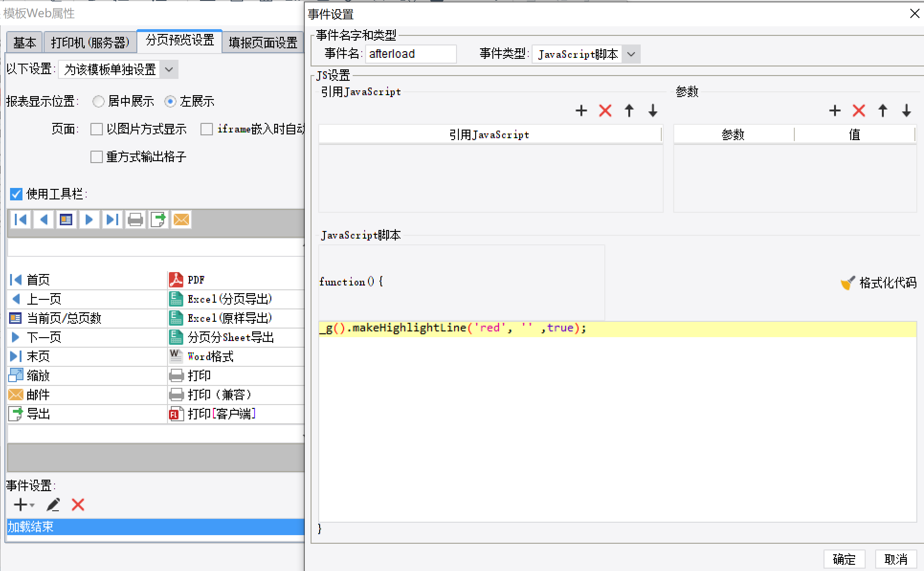The image size is (924, 571).
Task: Expand the 为该模板单独设置 dropdown
Action: (x=169, y=70)
